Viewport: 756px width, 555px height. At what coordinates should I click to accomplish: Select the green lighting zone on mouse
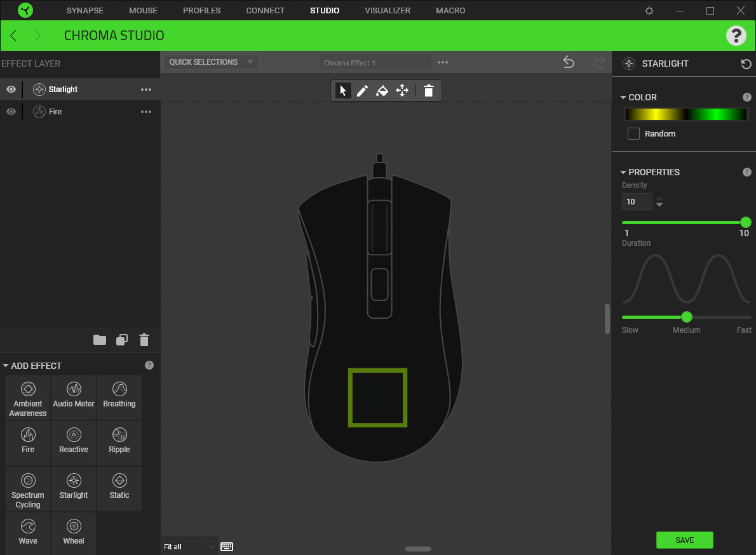(377, 398)
